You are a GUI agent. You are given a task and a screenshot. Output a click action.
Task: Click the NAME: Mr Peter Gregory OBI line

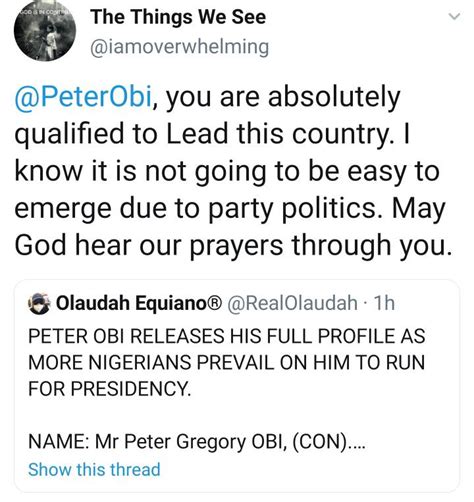click(197, 442)
